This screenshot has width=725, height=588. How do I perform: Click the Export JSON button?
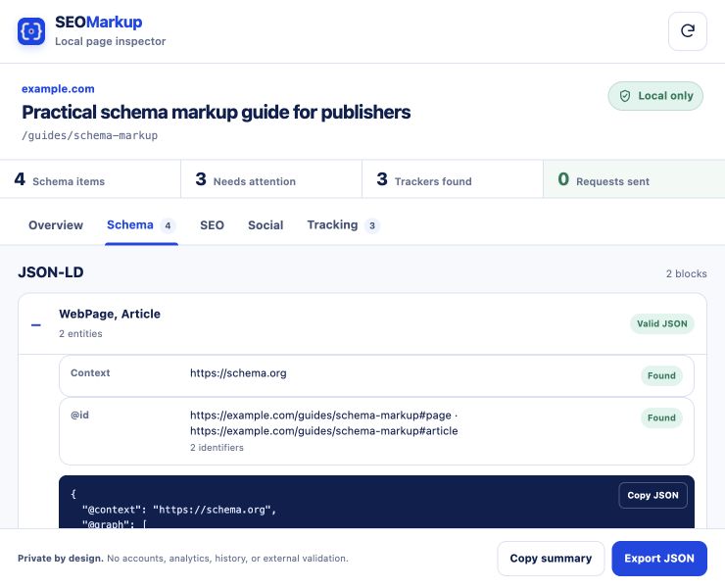659,559
